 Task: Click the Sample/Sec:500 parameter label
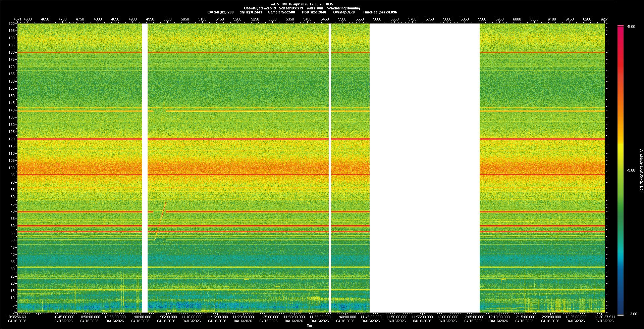point(281,12)
